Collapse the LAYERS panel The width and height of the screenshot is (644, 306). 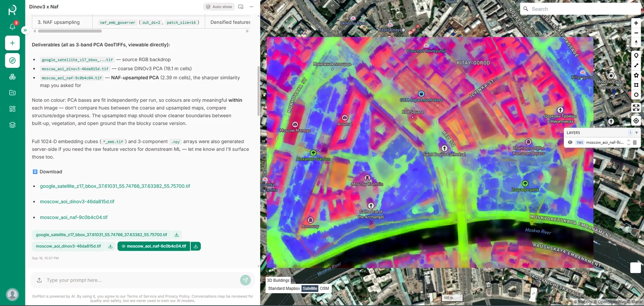tap(636, 133)
